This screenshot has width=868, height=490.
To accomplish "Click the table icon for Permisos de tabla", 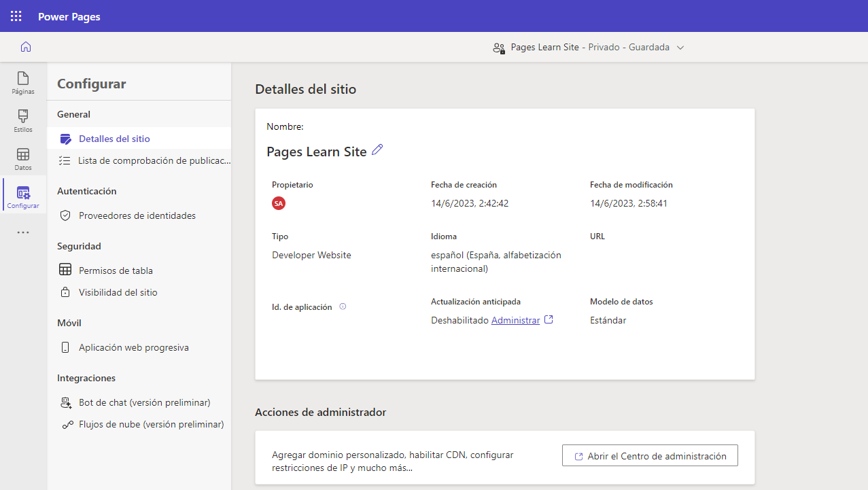I will pyautogui.click(x=65, y=270).
